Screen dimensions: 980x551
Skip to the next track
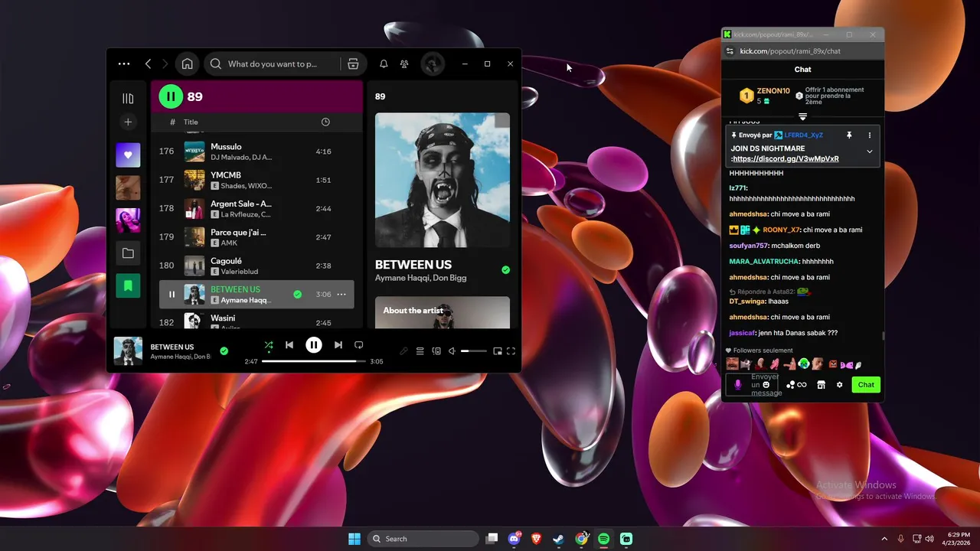[x=338, y=345]
